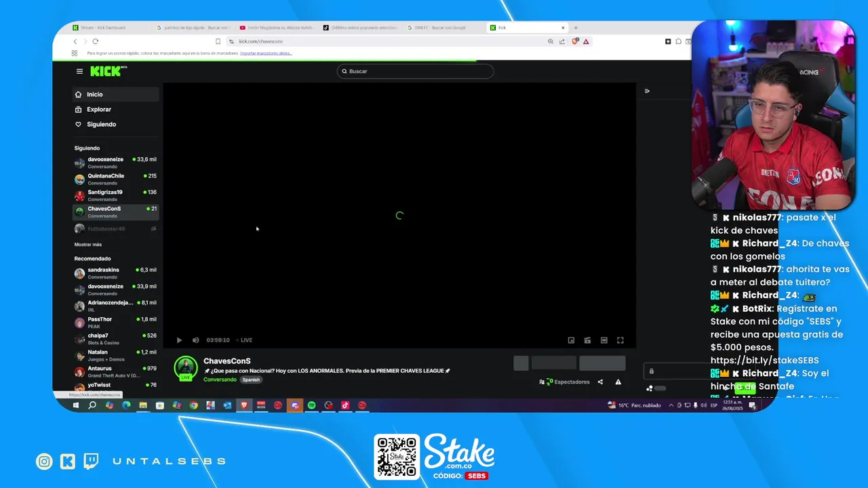868x488 pixels.
Task: Go to Inicio in the sidebar
Action: 115,94
